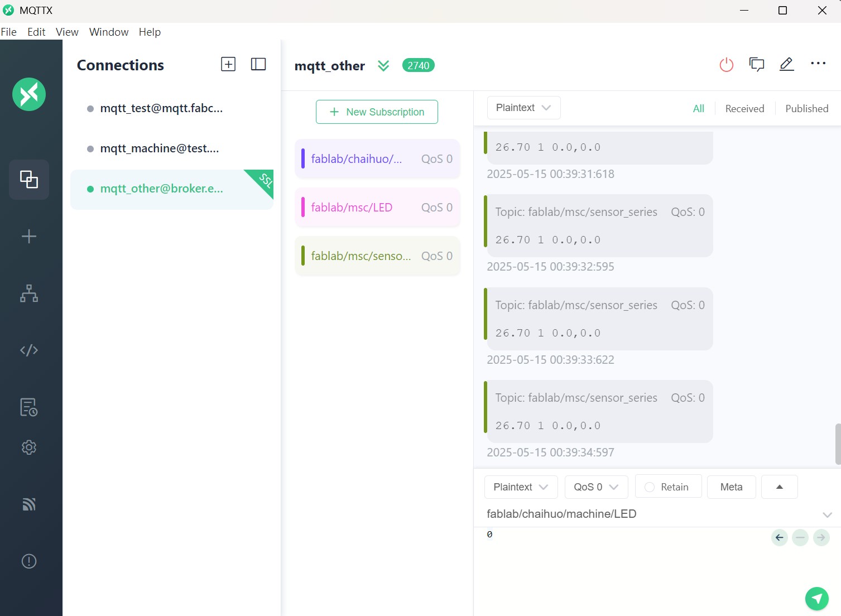Open the three-dot more options menu
Screen dimensions: 841x616
[x=818, y=64]
